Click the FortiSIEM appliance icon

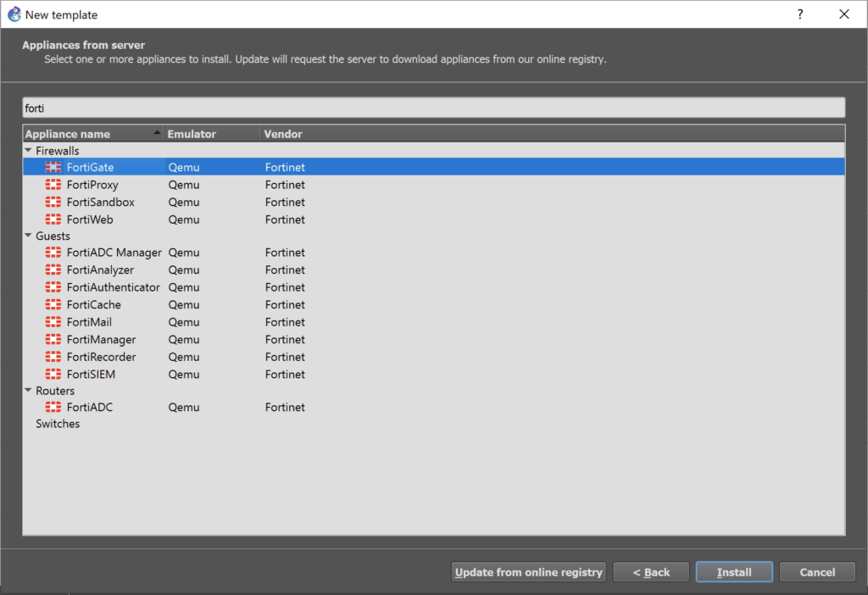pos(54,374)
